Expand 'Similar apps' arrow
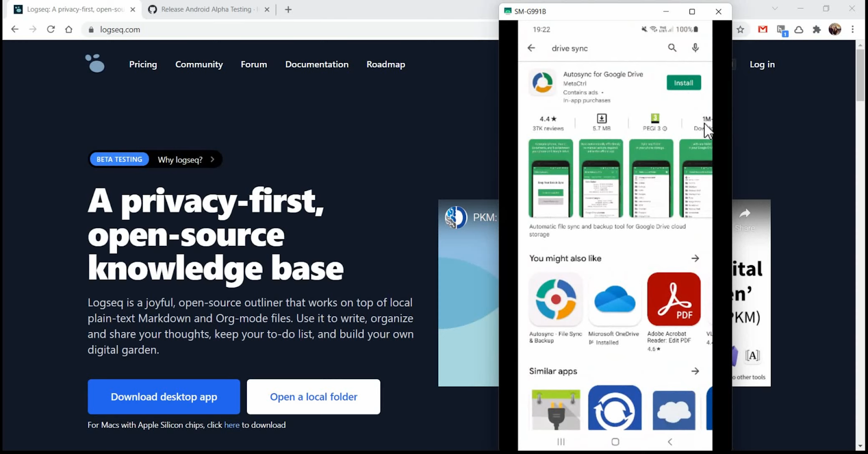The width and height of the screenshot is (868, 454). [x=695, y=371]
